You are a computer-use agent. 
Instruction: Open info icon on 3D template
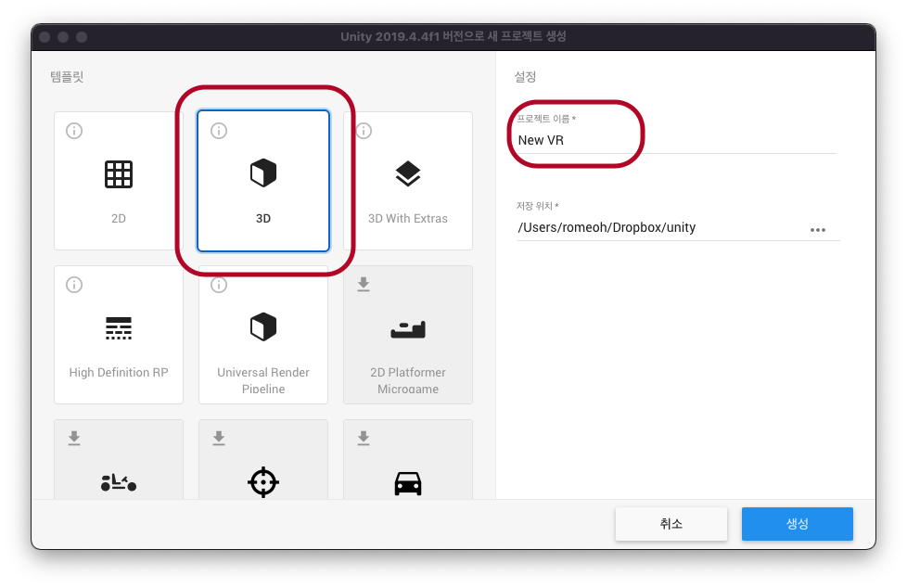[x=219, y=131]
